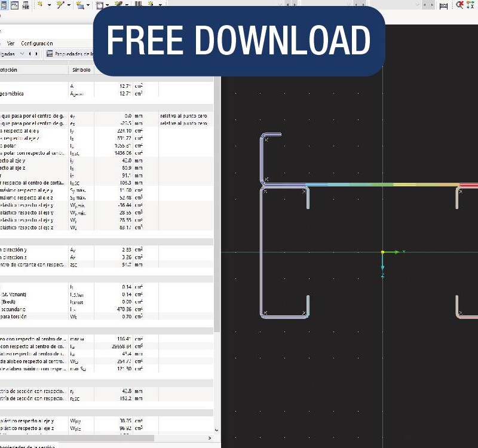Click the console window toolbar icon
The width and height of the screenshot is (478, 448).
[14, 5]
